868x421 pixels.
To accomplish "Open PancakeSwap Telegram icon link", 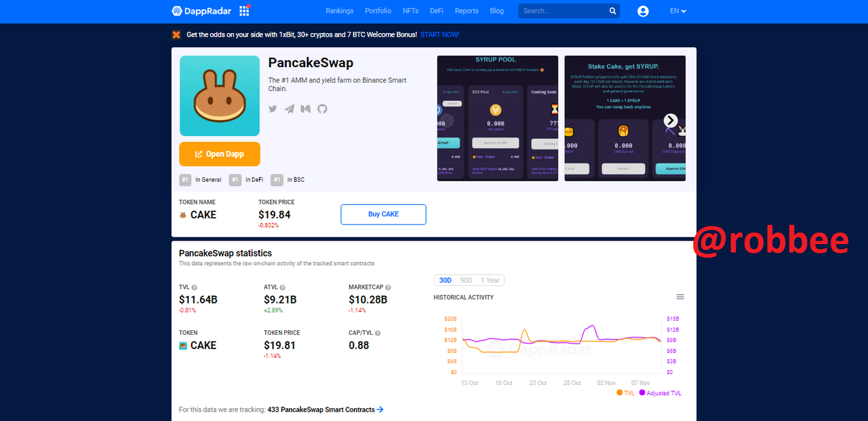I will point(290,108).
